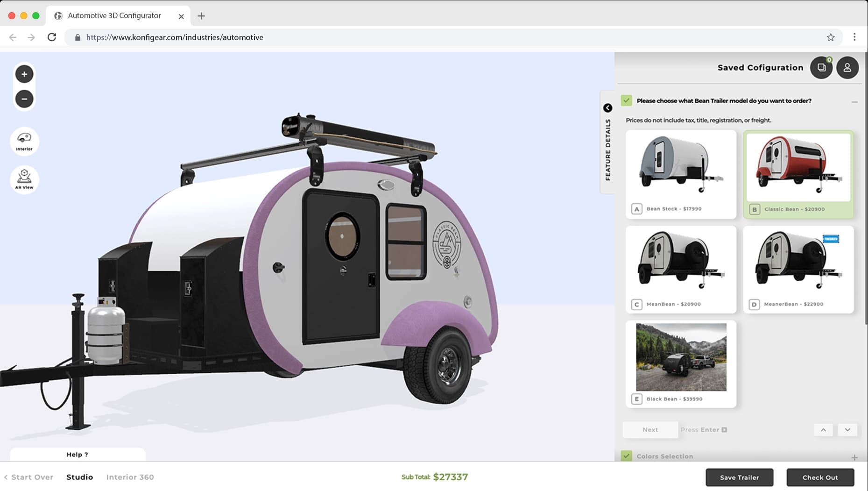Viewport: 868px width, 491px height.
Task: Open saved configurations copy icon
Action: click(x=821, y=68)
